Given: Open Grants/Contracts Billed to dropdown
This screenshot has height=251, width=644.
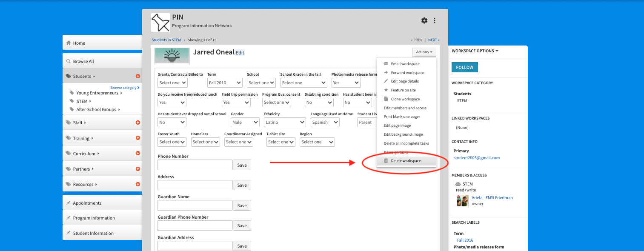Looking at the screenshot, I should click(x=172, y=83).
